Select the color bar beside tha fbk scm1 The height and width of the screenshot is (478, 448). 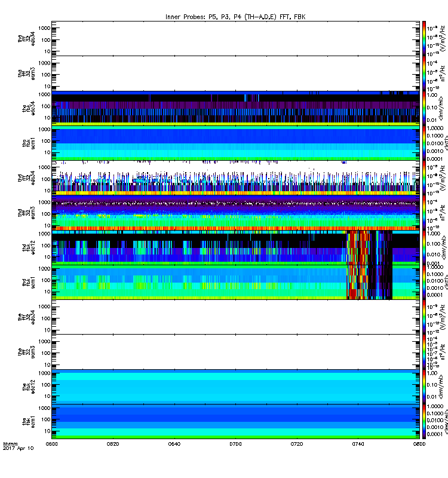click(424, 143)
